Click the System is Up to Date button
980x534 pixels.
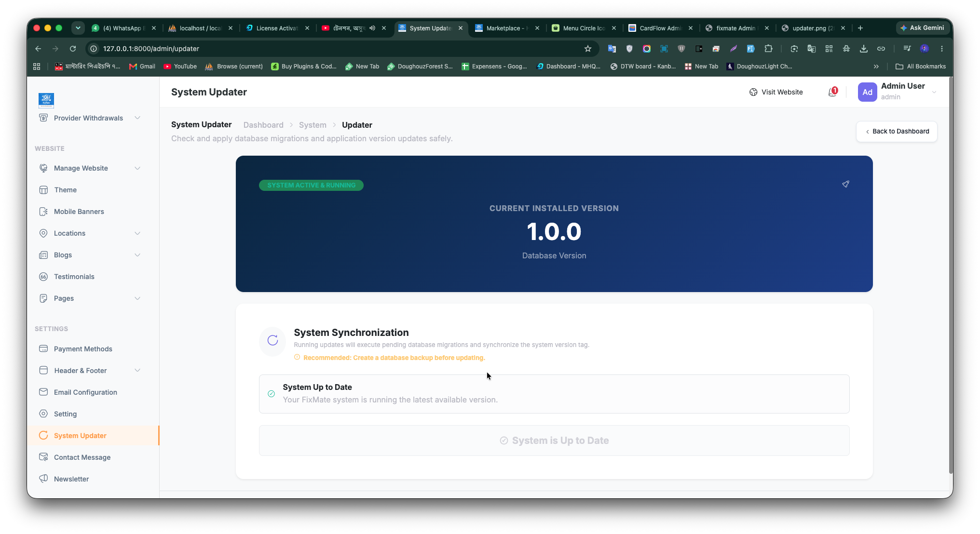coord(554,441)
